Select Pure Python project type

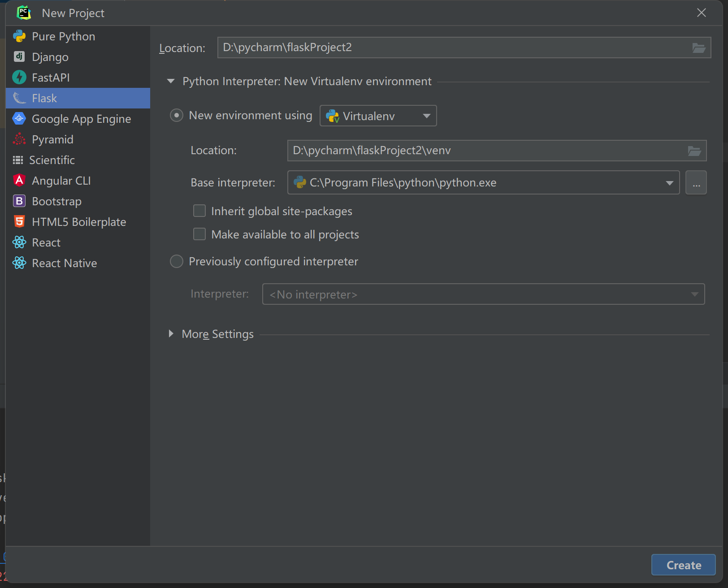coord(78,36)
